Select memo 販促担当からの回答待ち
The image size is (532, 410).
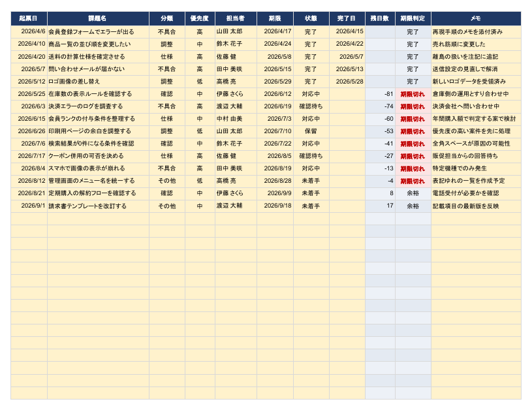[x=476, y=156]
